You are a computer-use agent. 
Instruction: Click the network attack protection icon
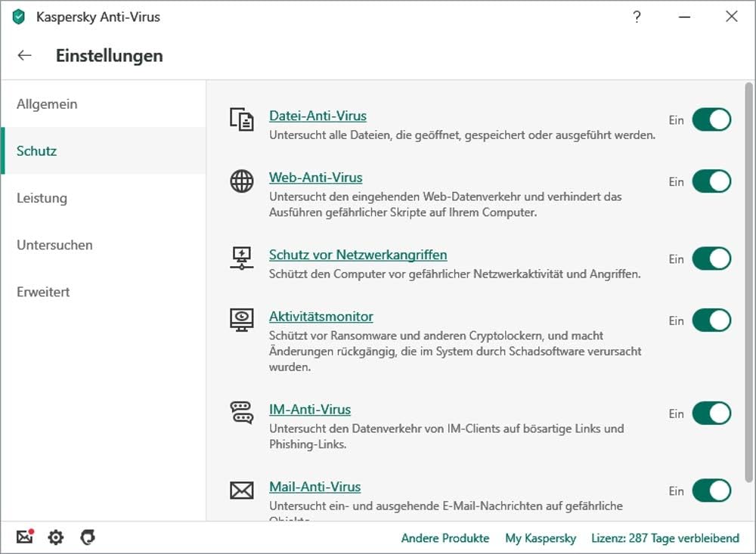pyautogui.click(x=242, y=258)
